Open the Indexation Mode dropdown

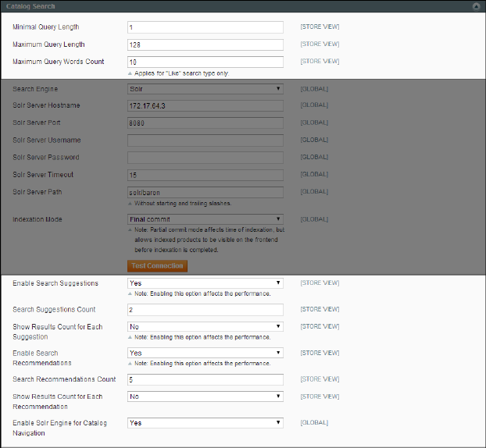point(205,219)
